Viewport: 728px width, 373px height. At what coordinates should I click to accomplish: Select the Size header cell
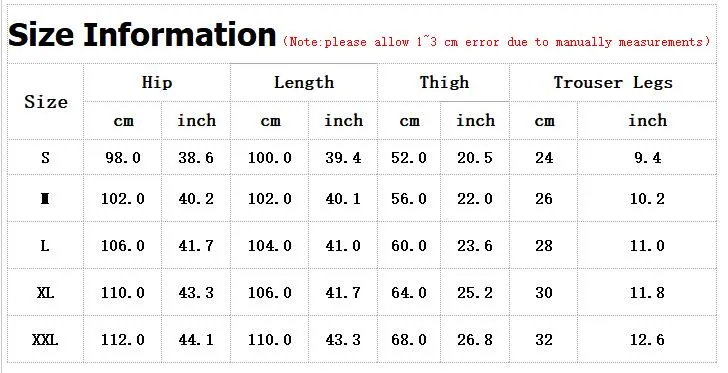pyautogui.click(x=46, y=102)
